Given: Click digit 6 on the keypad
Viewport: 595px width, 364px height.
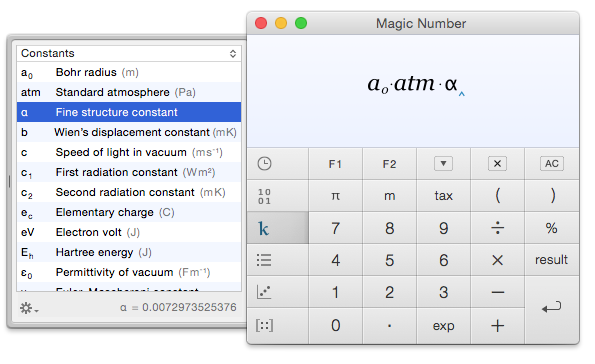Looking at the screenshot, I should pos(443,260).
